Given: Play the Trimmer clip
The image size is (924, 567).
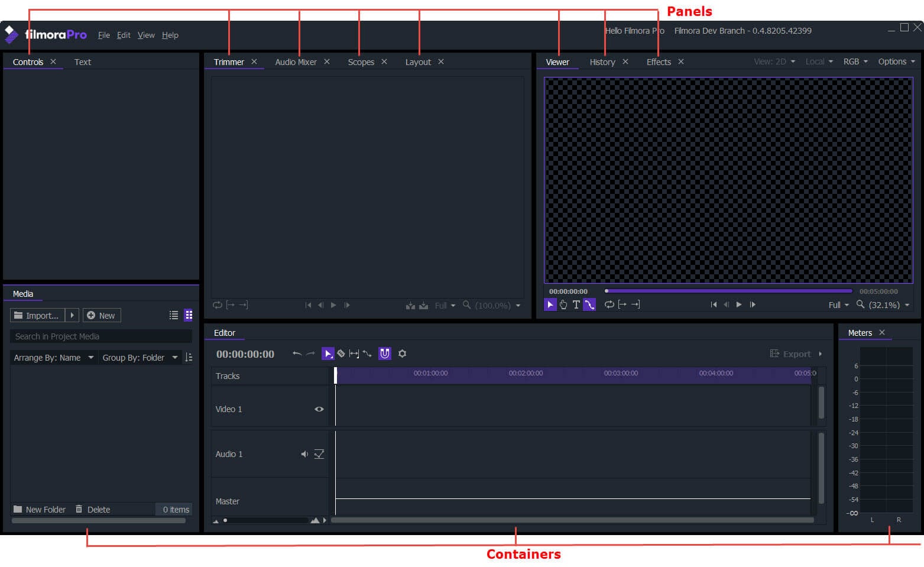Looking at the screenshot, I should (333, 305).
